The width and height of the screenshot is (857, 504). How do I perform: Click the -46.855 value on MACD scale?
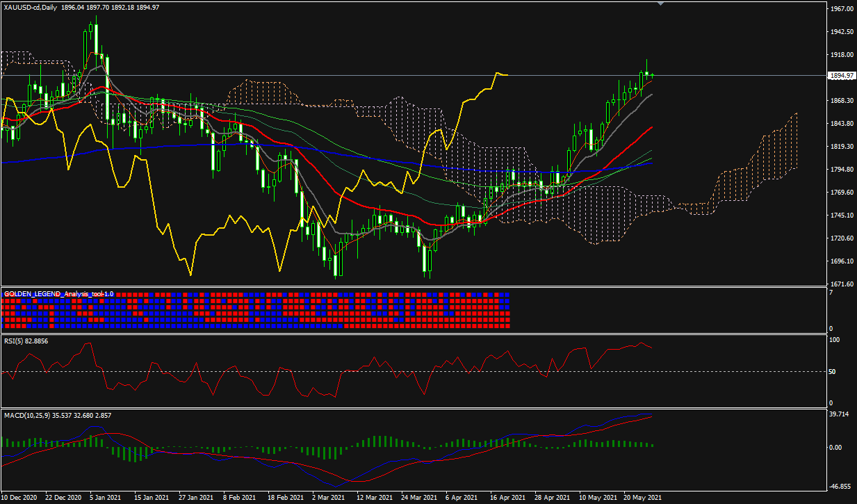tap(840, 487)
